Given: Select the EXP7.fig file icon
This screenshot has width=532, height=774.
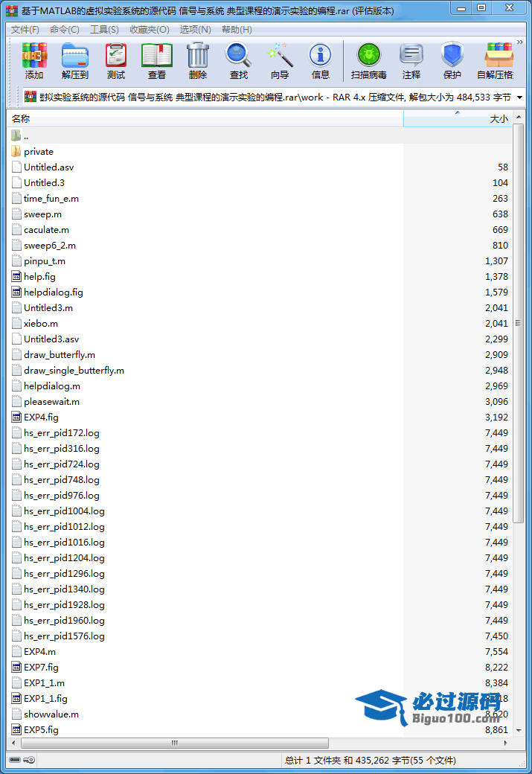Looking at the screenshot, I should 16,668.
